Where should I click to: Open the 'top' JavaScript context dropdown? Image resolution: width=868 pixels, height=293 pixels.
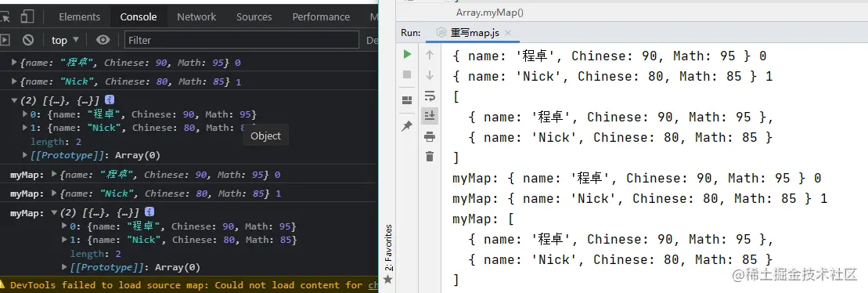[65, 40]
